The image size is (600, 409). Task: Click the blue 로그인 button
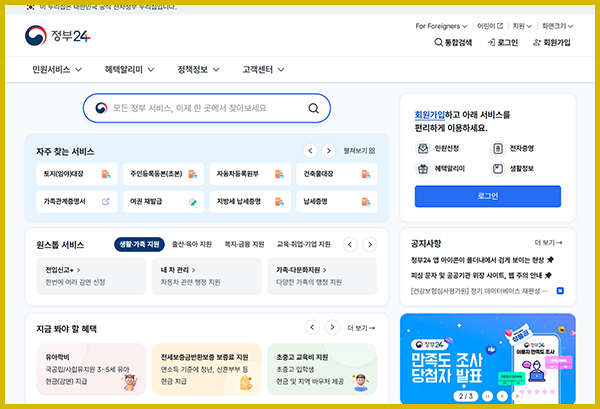click(488, 196)
